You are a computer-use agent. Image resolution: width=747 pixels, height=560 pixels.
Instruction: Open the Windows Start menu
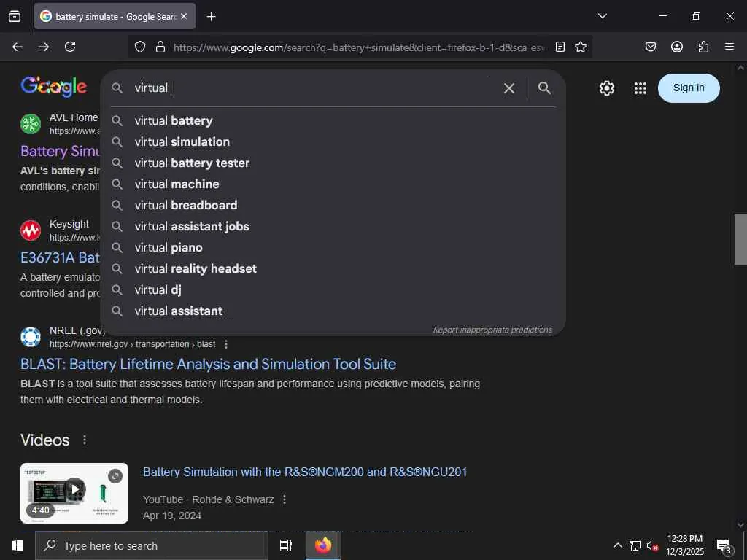point(18,545)
